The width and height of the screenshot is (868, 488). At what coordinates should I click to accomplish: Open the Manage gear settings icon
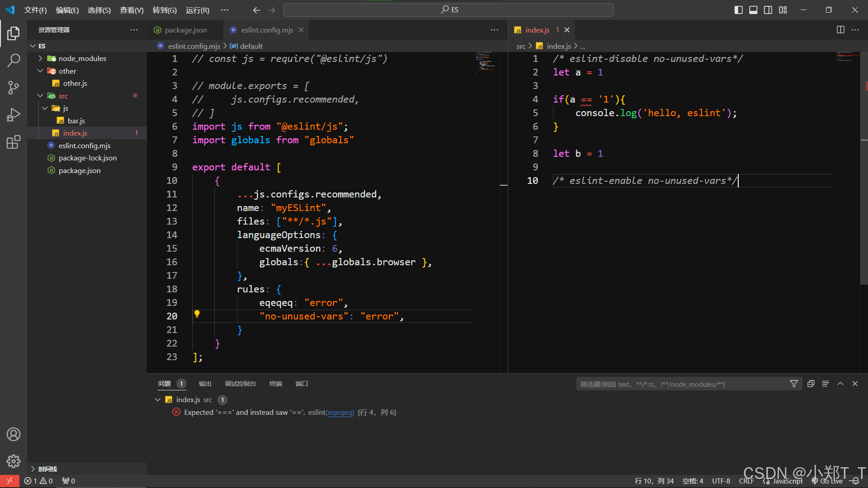coord(14,461)
